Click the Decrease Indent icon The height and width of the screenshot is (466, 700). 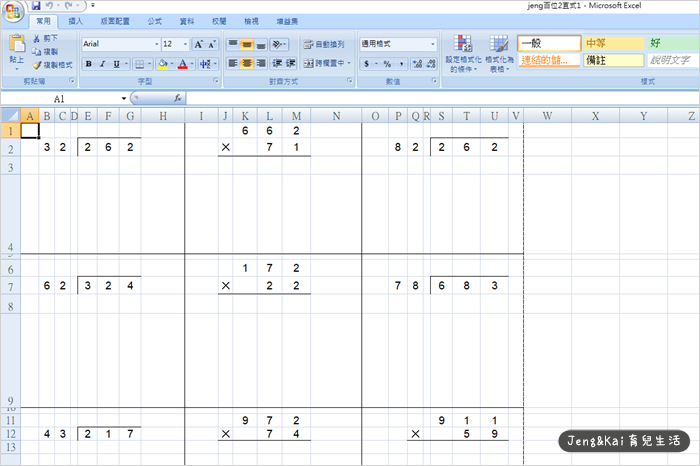(x=277, y=63)
